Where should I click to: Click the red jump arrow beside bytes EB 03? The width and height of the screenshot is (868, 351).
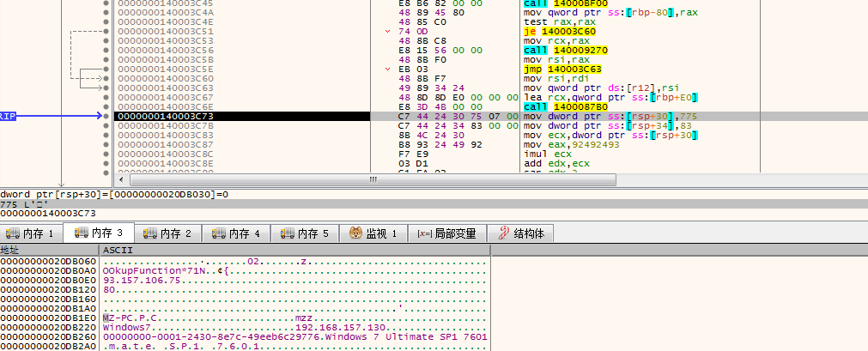click(387, 70)
